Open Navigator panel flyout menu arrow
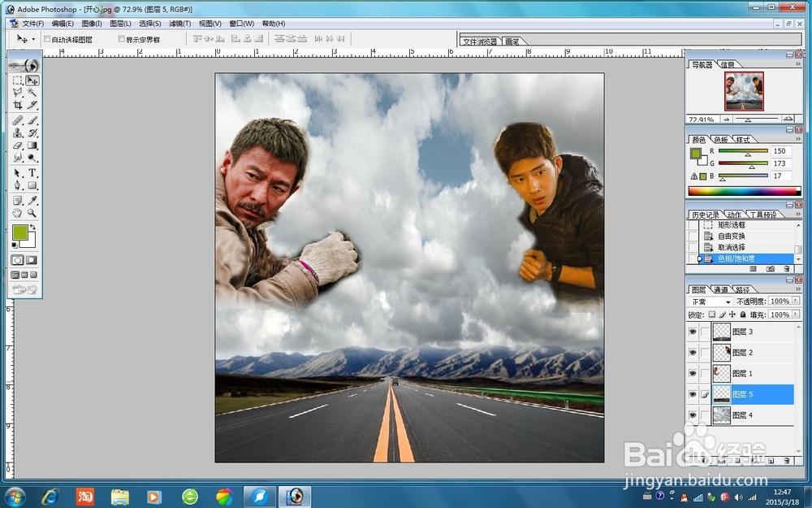 click(x=798, y=63)
